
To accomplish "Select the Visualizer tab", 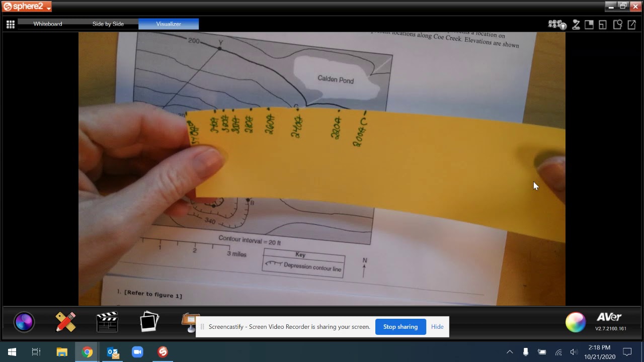I will pyautogui.click(x=169, y=24).
